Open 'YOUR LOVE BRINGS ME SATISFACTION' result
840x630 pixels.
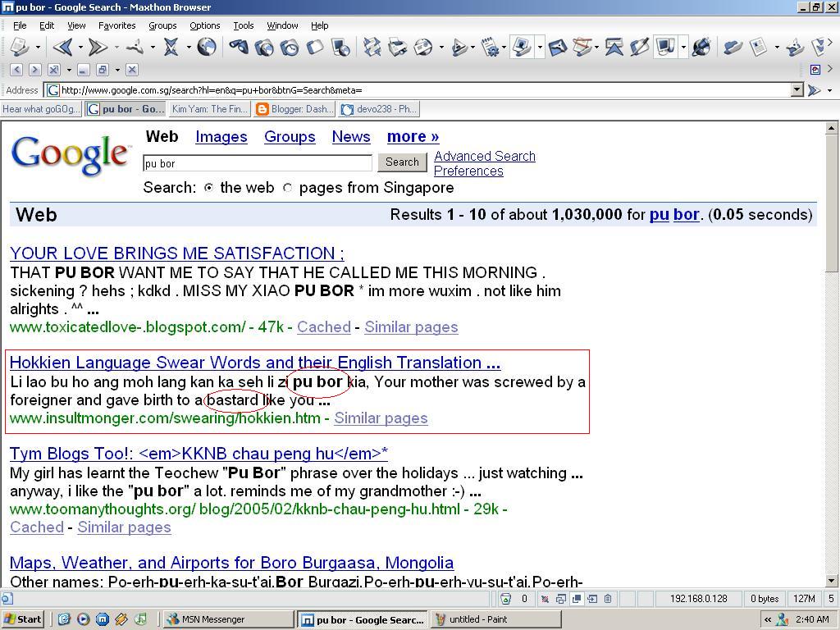[x=177, y=253]
